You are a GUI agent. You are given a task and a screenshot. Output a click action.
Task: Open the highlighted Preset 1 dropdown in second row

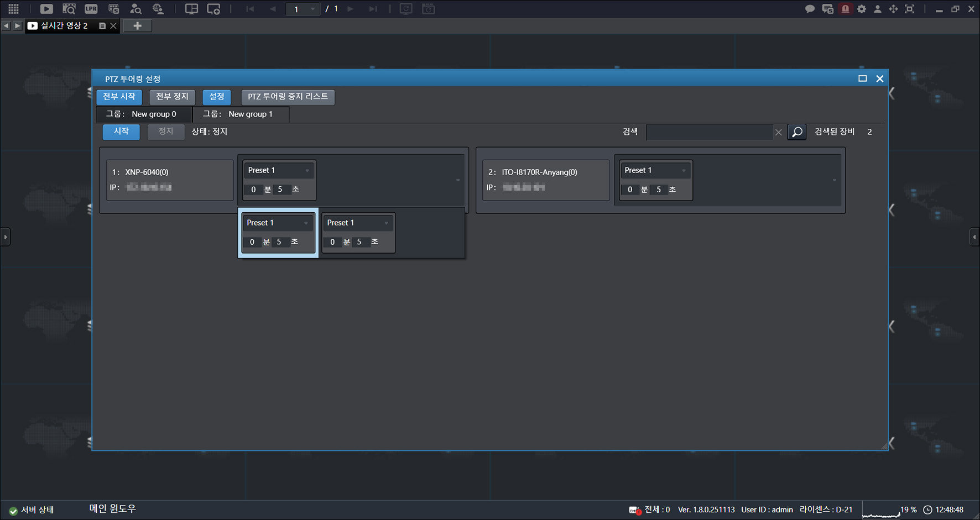tap(278, 223)
